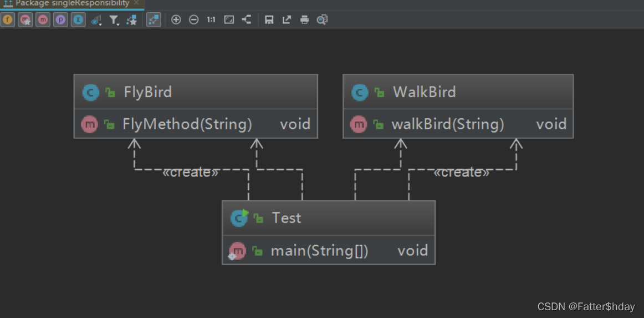The height and width of the screenshot is (318, 644).
Task: Click the public modifier icon beside FlyBird
Action: pos(110,92)
